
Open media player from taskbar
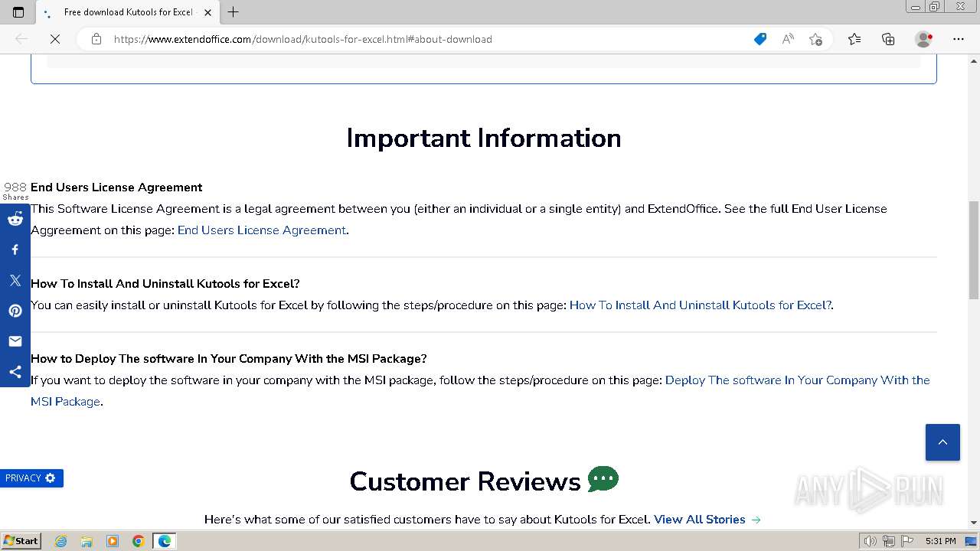pyautogui.click(x=113, y=541)
